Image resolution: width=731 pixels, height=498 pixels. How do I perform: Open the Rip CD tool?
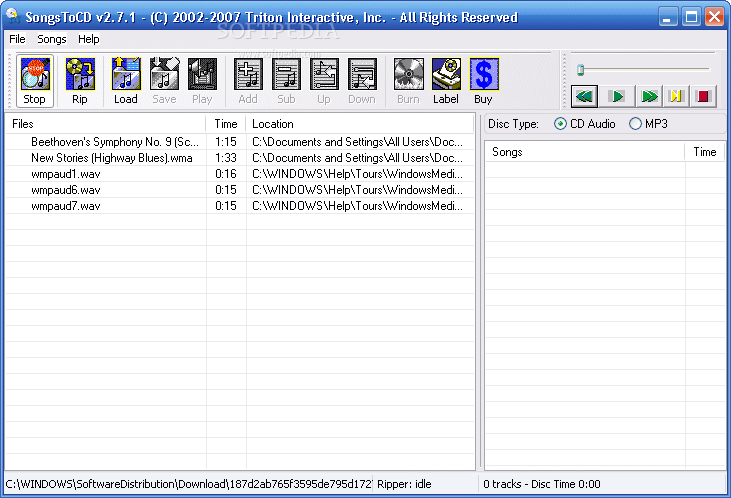80,81
